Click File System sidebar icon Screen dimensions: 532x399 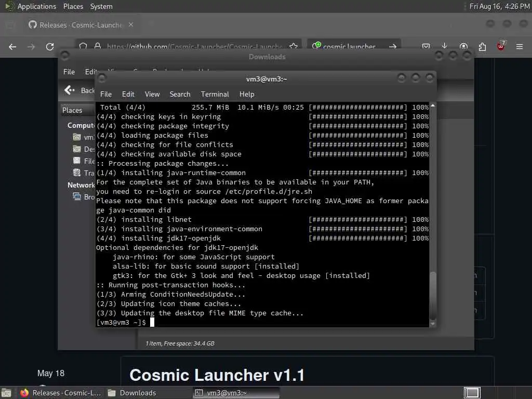[x=77, y=161]
